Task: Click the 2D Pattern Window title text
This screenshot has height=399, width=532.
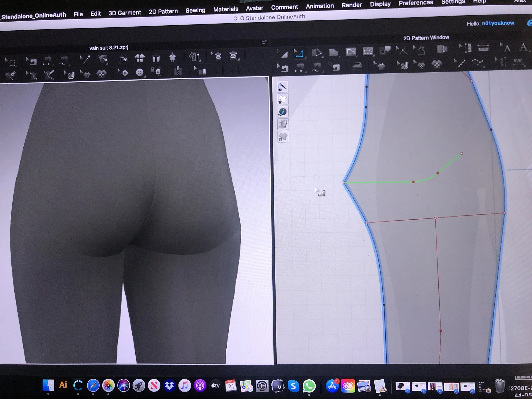Action: point(426,38)
